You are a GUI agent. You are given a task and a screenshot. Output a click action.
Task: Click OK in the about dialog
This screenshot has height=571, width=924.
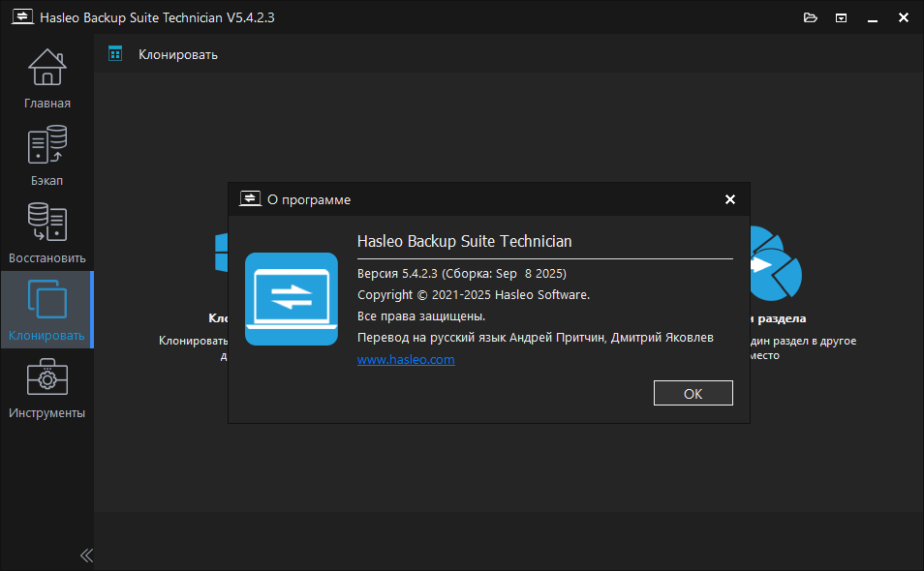tap(693, 393)
